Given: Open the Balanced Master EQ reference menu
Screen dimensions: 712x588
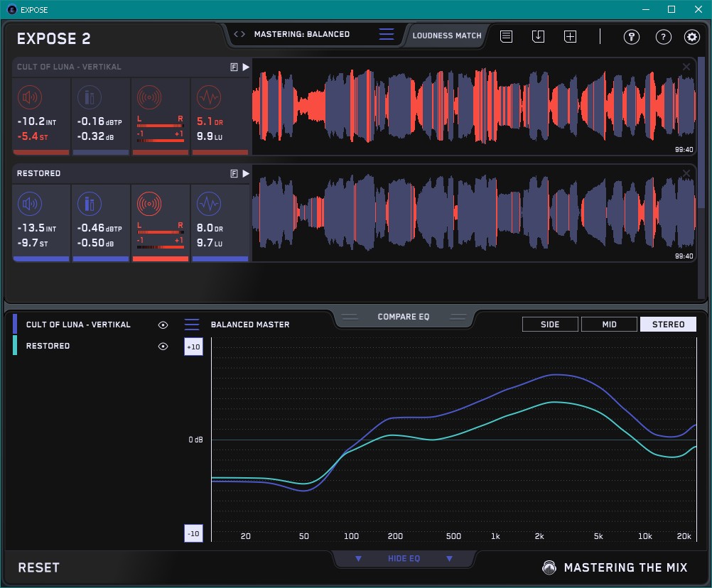Looking at the screenshot, I should pyautogui.click(x=192, y=325).
